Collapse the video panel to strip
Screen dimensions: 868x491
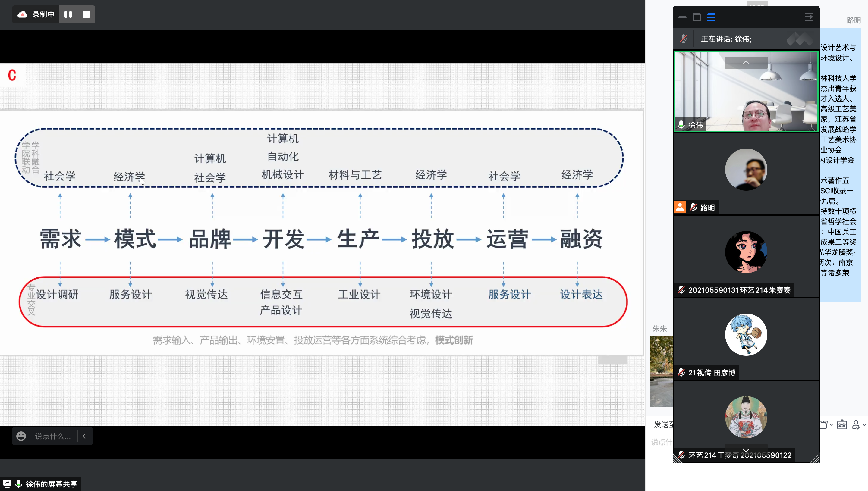point(682,17)
